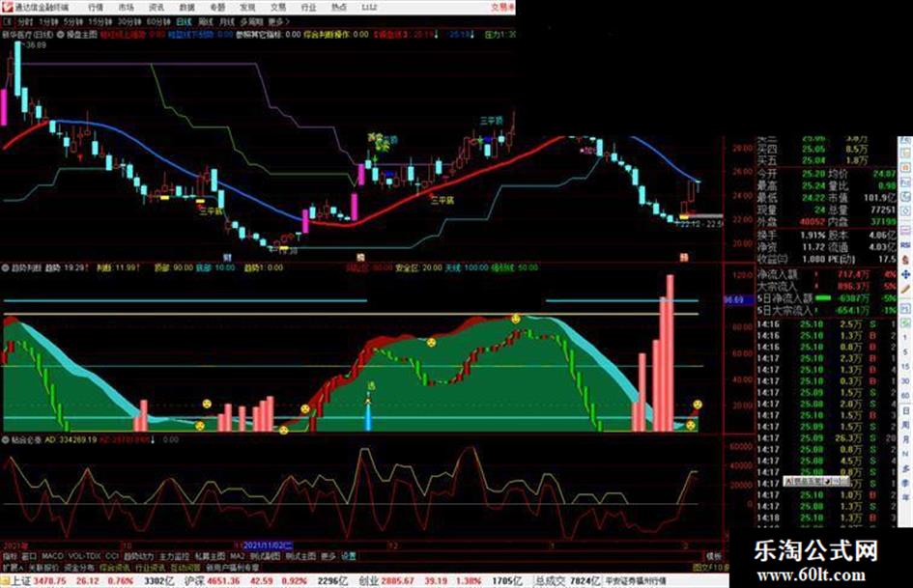
Task: Open the 综合资讯 tab
Action: pos(115,567)
